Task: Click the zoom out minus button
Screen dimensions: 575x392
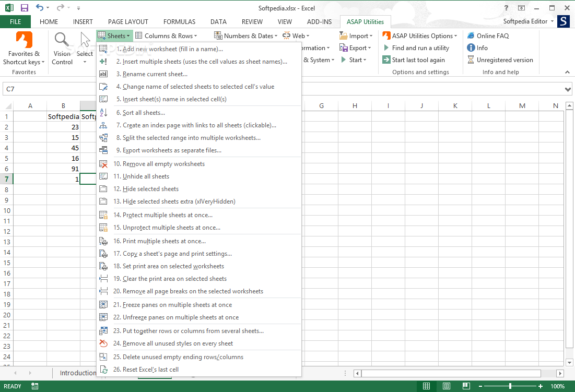Action: click(x=480, y=386)
